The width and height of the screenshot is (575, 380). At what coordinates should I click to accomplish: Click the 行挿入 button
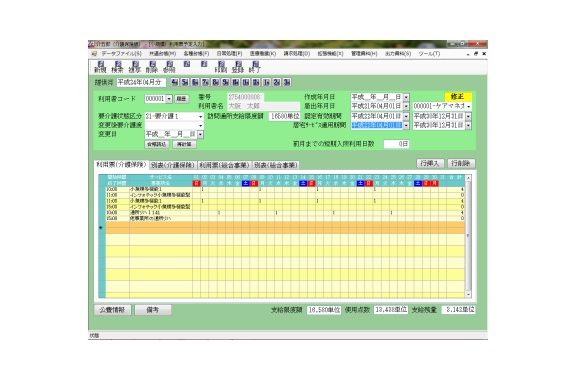pyautogui.click(x=430, y=164)
